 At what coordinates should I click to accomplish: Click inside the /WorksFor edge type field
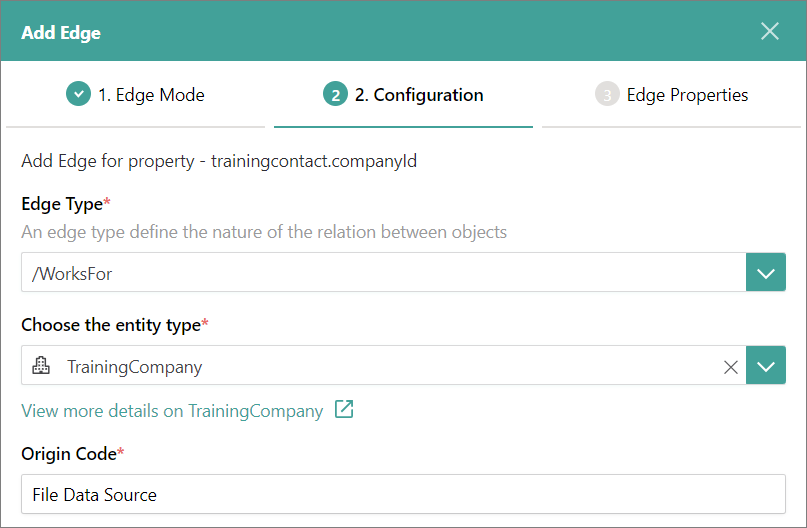380,273
